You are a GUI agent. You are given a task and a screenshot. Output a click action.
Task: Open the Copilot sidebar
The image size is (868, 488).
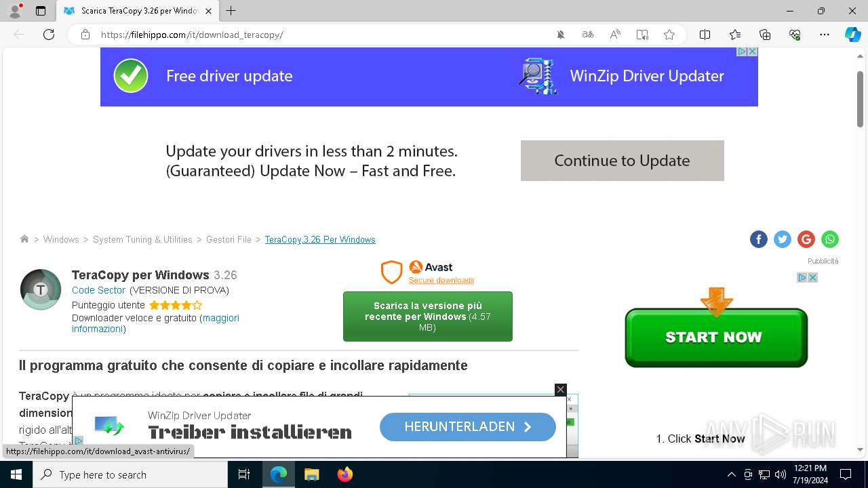click(852, 35)
